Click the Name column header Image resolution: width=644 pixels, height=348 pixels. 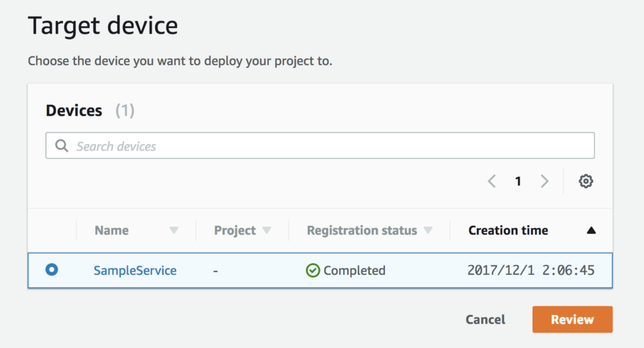[112, 230]
